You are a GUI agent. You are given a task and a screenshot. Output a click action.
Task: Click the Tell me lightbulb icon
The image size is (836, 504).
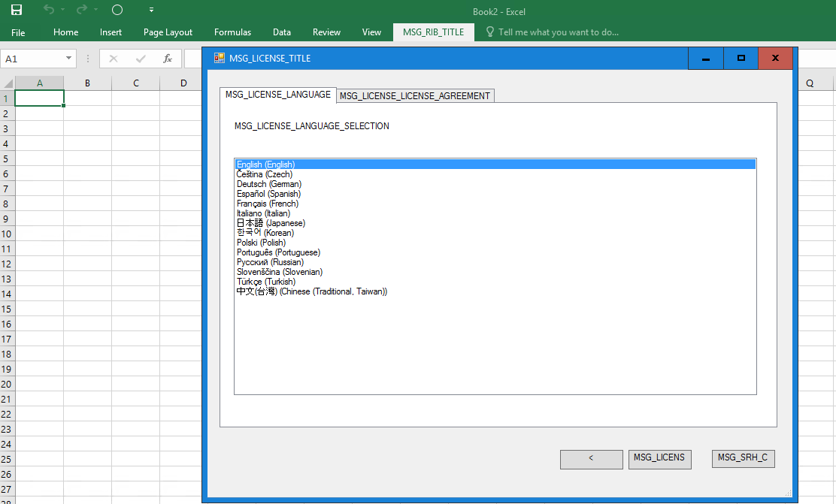click(x=490, y=32)
